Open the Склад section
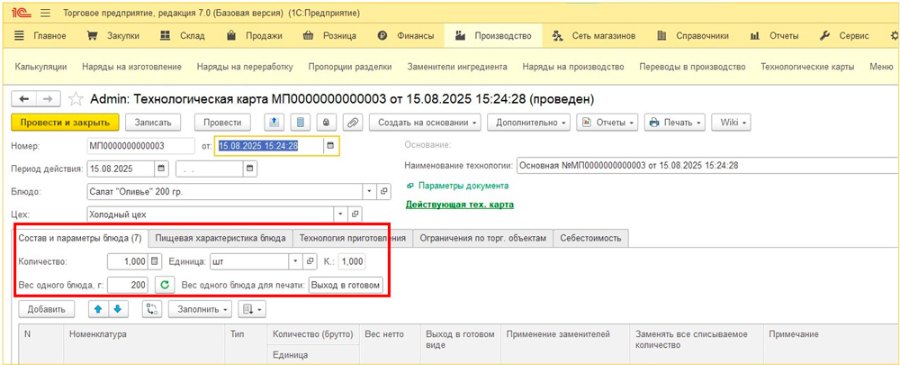Image resolution: width=900 pixels, height=365 pixels. (x=182, y=36)
